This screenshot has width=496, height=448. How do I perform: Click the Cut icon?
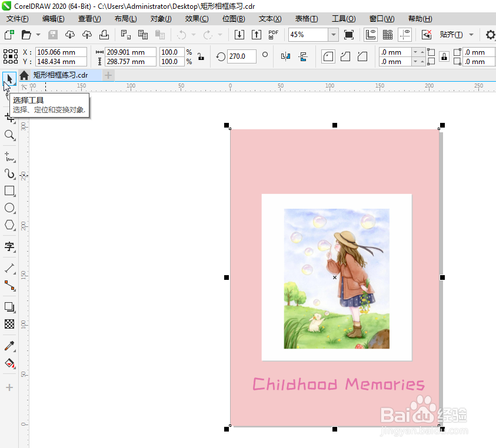tap(125, 35)
